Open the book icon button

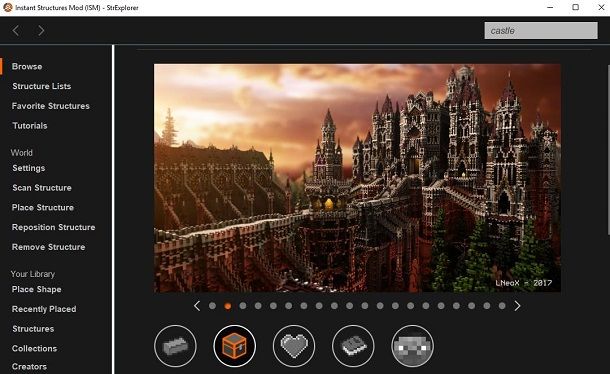(353, 346)
